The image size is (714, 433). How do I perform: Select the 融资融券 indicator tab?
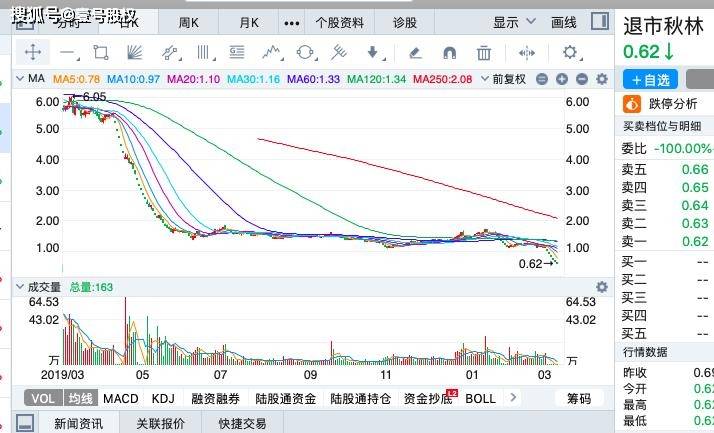tap(215, 399)
